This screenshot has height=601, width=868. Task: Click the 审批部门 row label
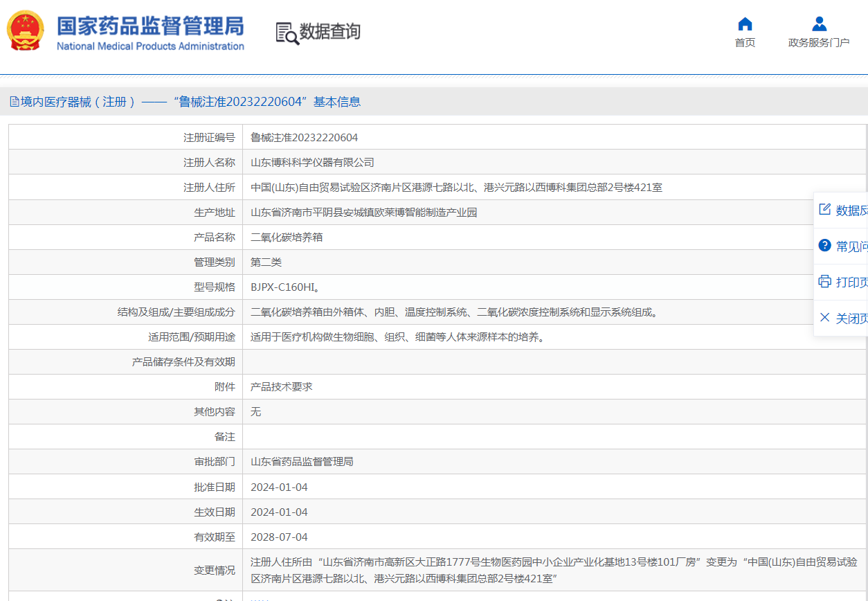pos(215,462)
